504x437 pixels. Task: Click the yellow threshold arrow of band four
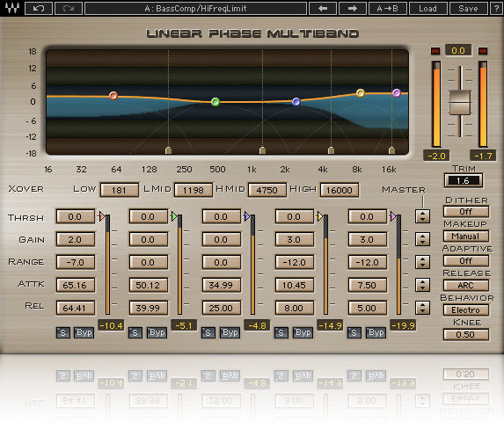[320, 216]
